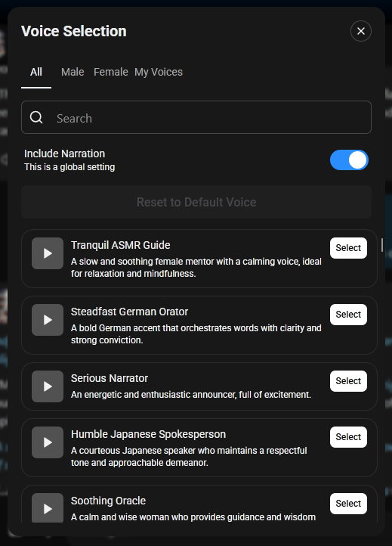Close the Voice Selection dialog
The width and height of the screenshot is (392, 546).
361,31
